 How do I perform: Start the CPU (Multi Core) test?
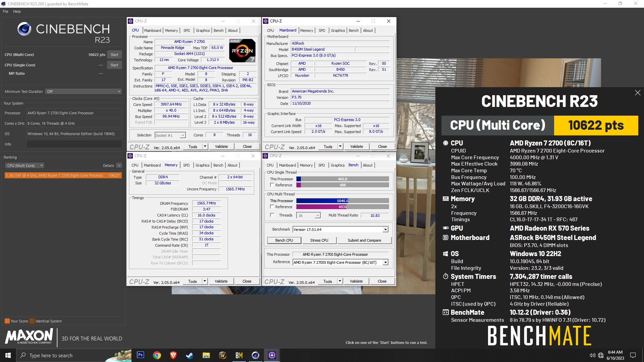114,55
